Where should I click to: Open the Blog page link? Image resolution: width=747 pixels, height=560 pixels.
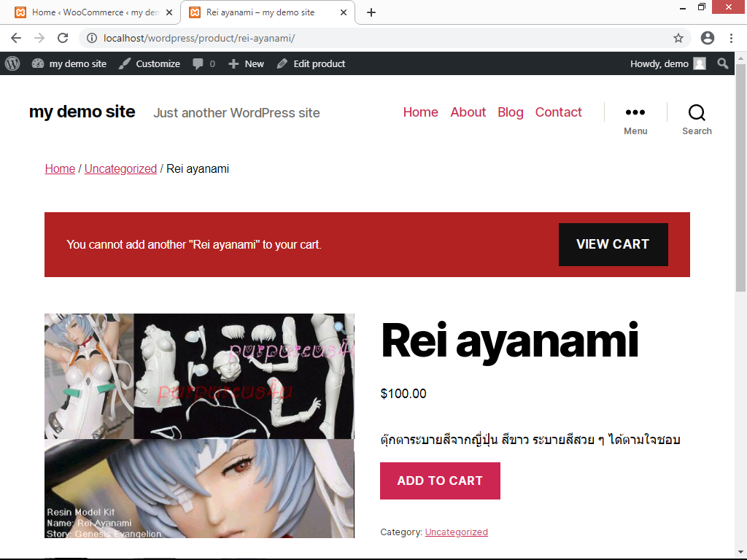pos(511,112)
